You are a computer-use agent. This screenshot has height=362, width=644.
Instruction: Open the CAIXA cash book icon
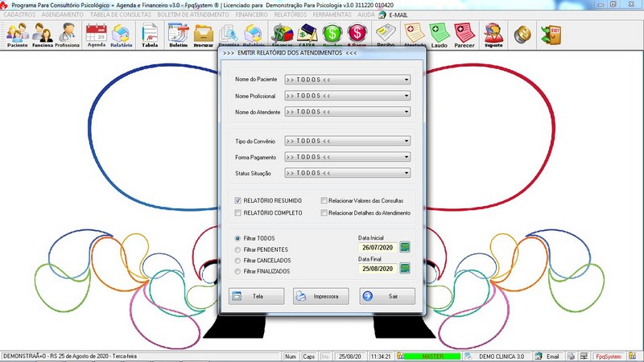(308, 35)
